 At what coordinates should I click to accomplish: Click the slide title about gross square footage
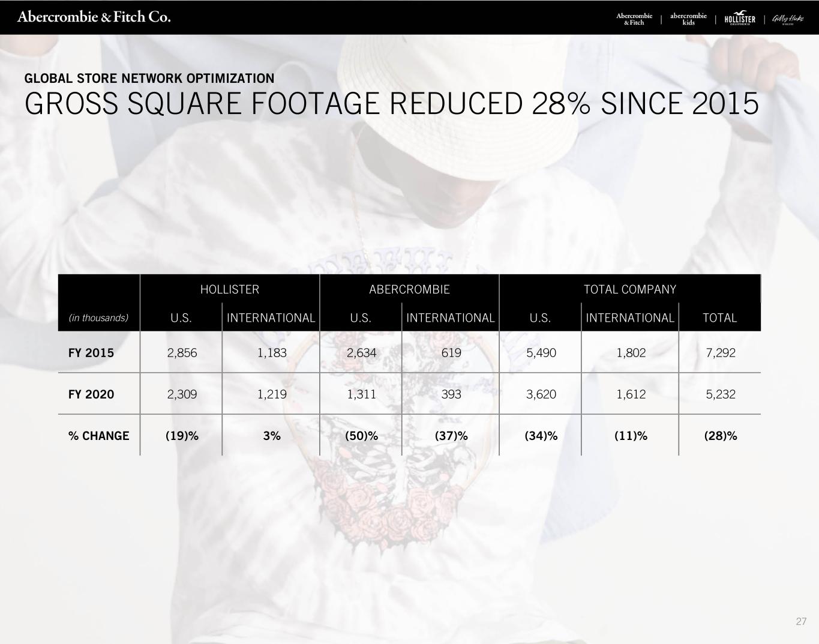click(x=392, y=104)
